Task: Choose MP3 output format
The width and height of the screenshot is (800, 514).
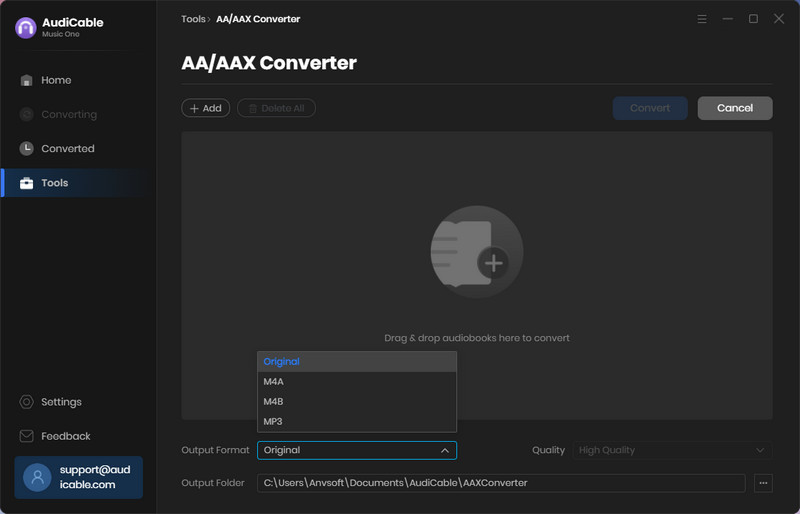Action: (x=357, y=421)
